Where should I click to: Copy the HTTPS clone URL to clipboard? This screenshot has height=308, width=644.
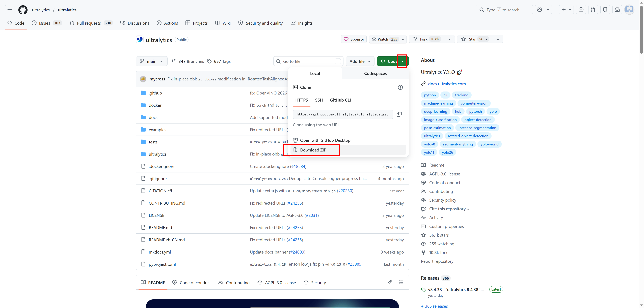[399, 114]
